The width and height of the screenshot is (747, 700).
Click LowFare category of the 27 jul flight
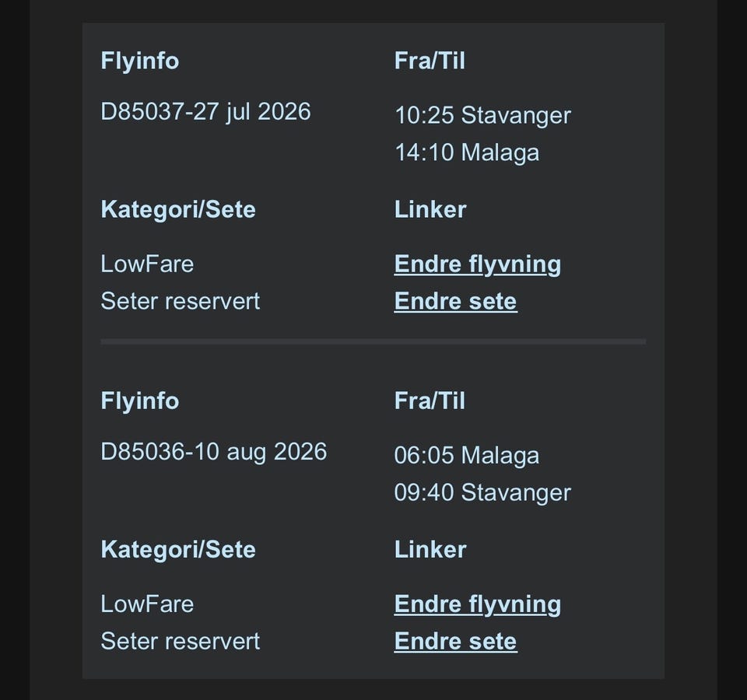coord(147,264)
